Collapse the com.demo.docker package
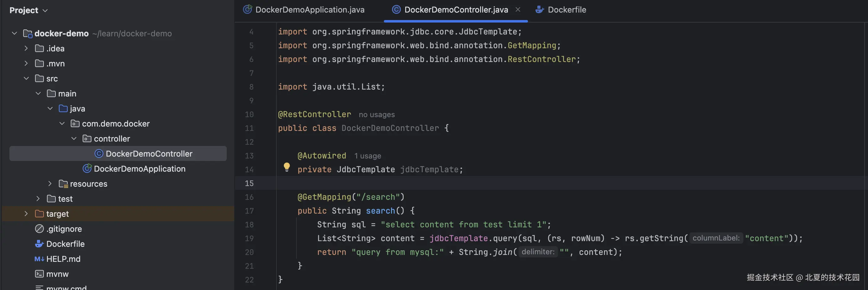The image size is (868, 290). coord(62,124)
